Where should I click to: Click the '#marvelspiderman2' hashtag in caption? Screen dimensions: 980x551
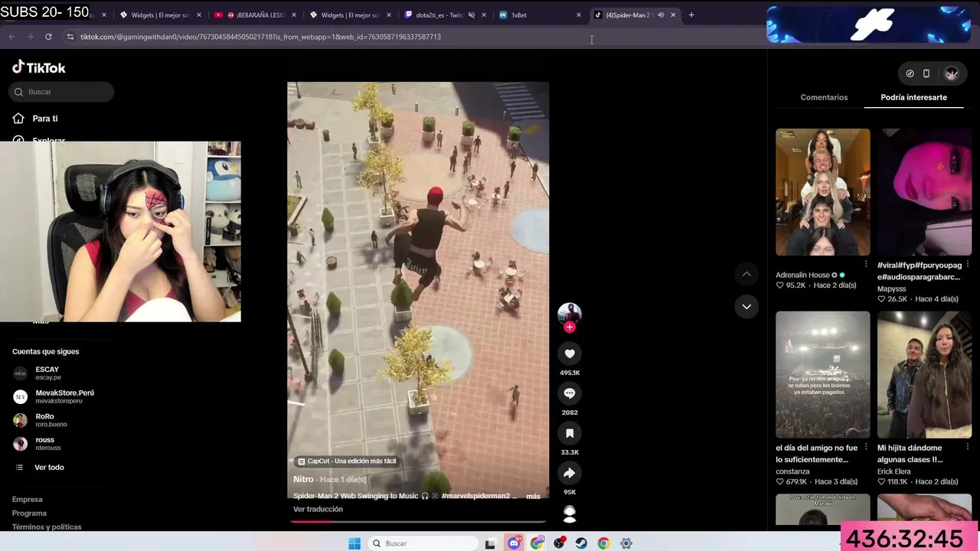(475, 496)
